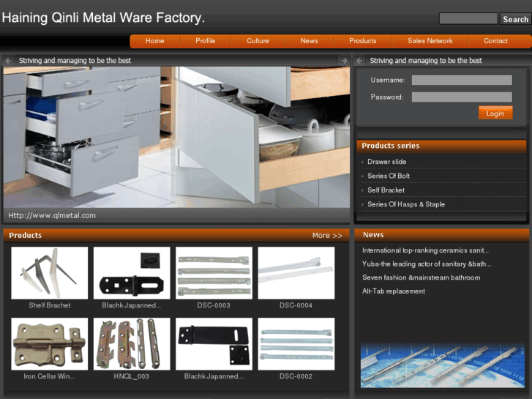Read the Alt-Tab replacement news item
This screenshot has width=532, height=399.
pos(393,291)
